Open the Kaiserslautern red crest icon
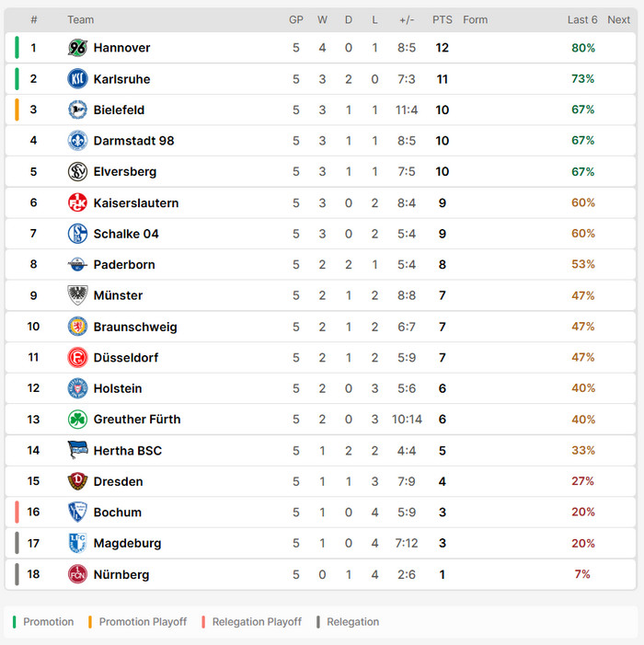This screenshot has width=644, height=645. click(x=77, y=202)
